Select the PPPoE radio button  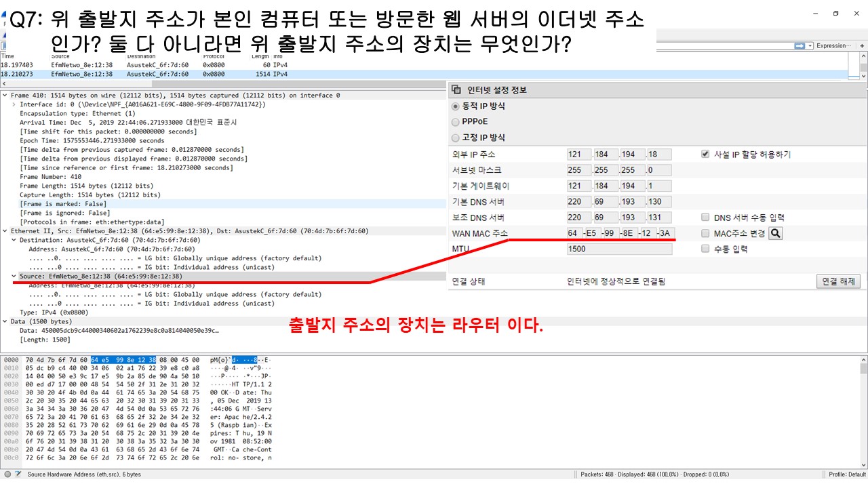tap(456, 122)
